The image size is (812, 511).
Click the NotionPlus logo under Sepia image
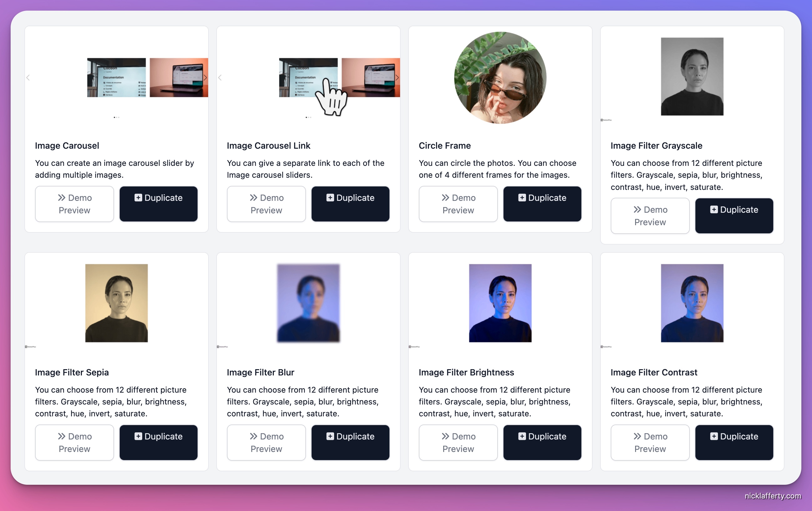(x=30, y=346)
